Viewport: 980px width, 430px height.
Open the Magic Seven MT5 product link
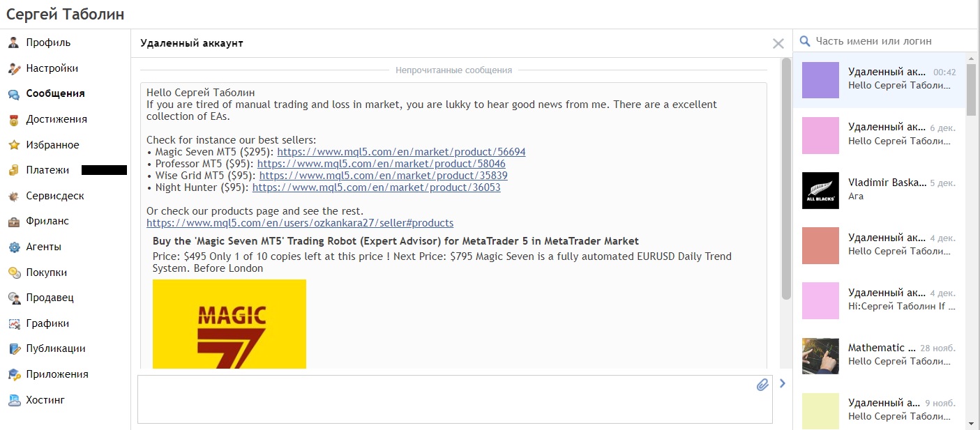[401, 152]
